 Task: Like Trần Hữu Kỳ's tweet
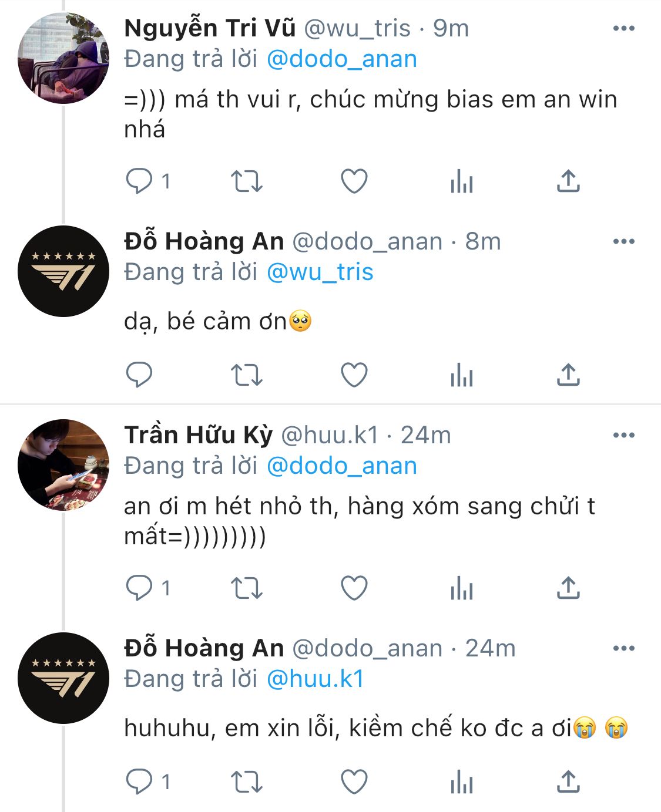click(354, 588)
